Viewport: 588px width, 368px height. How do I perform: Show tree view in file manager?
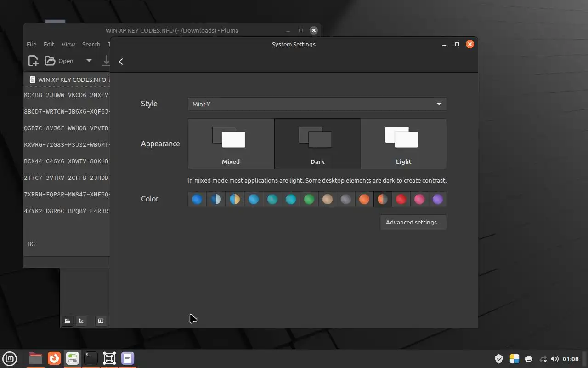pos(81,321)
